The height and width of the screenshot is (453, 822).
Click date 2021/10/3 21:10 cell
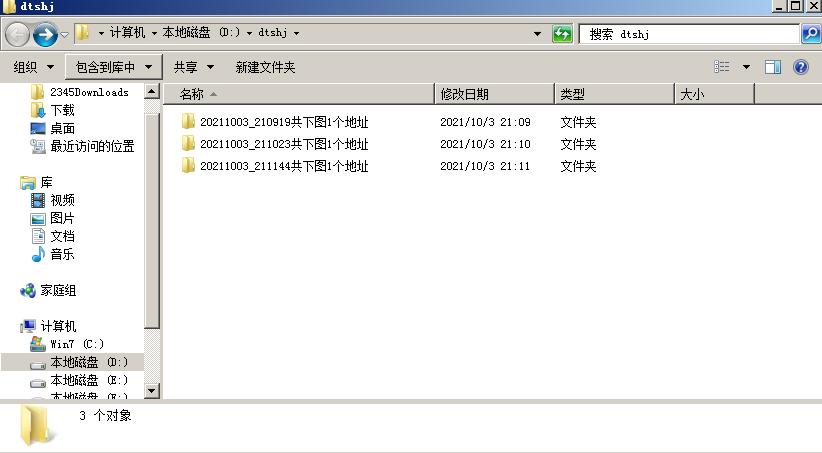click(485, 144)
